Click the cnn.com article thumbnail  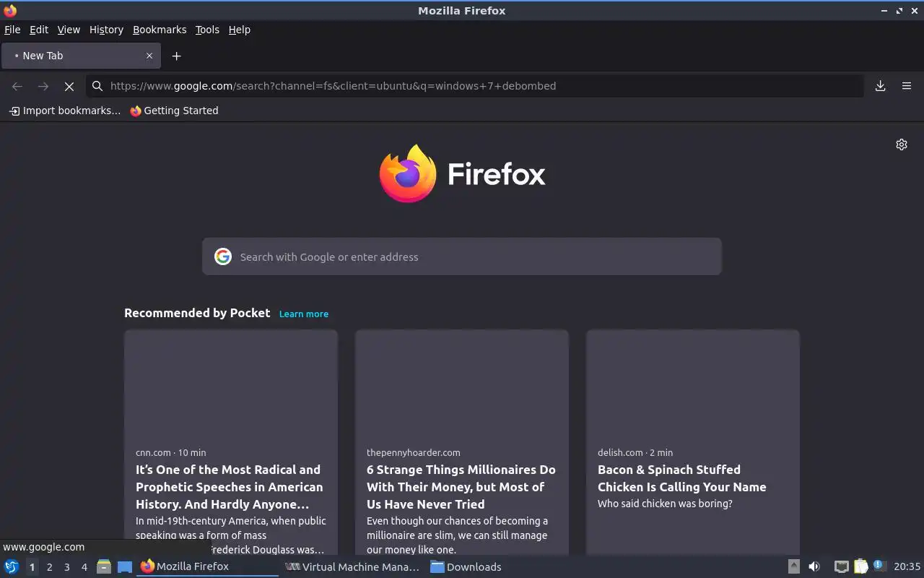(231, 384)
